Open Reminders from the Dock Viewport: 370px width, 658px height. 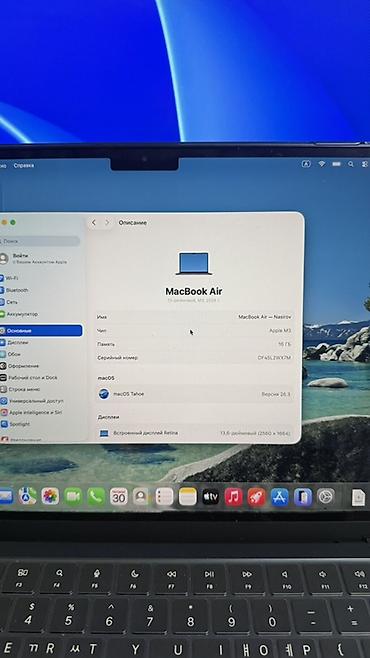pyautogui.click(x=164, y=497)
